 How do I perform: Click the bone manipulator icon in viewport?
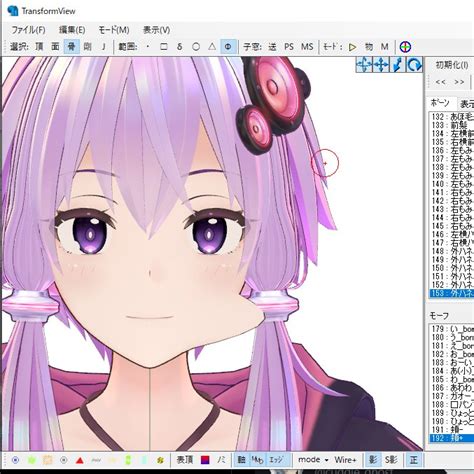click(397, 65)
